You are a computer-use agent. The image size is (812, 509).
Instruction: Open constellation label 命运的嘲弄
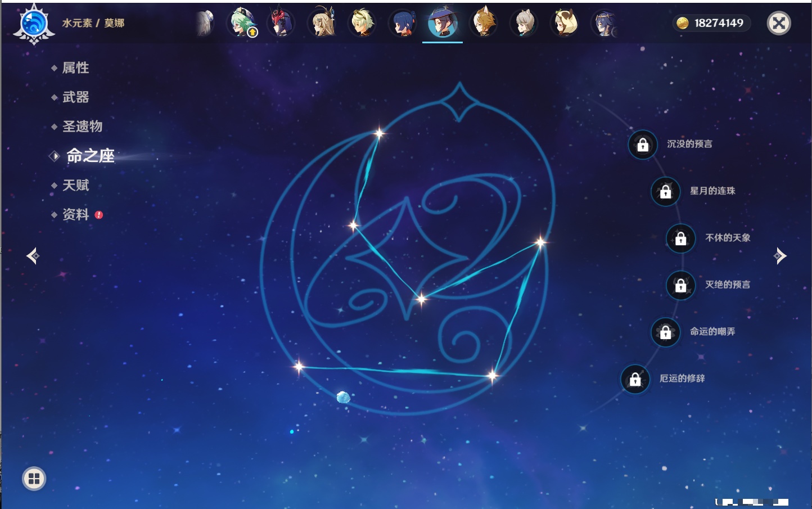pyautogui.click(x=712, y=331)
